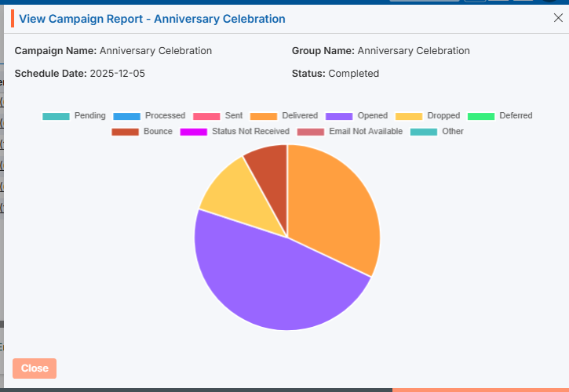
Task: Close the campaign report with the X icon
Action: pos(558,18)
